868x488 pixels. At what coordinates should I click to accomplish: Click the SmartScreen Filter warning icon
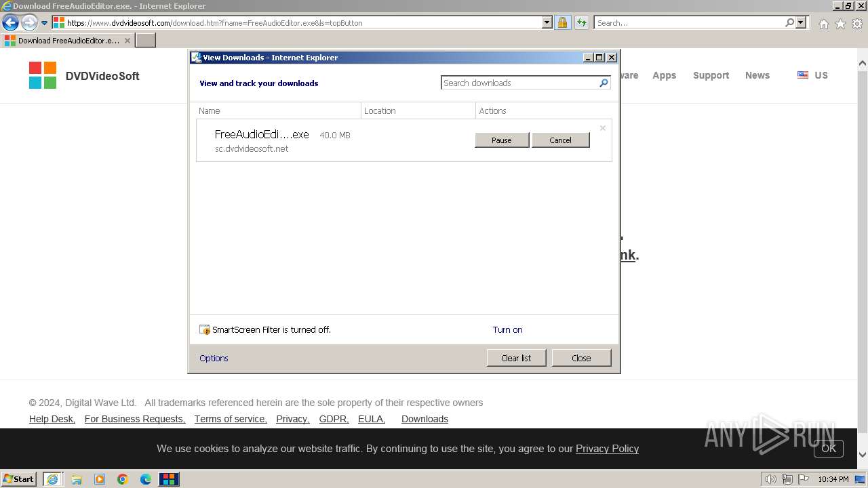coord(205,330)
